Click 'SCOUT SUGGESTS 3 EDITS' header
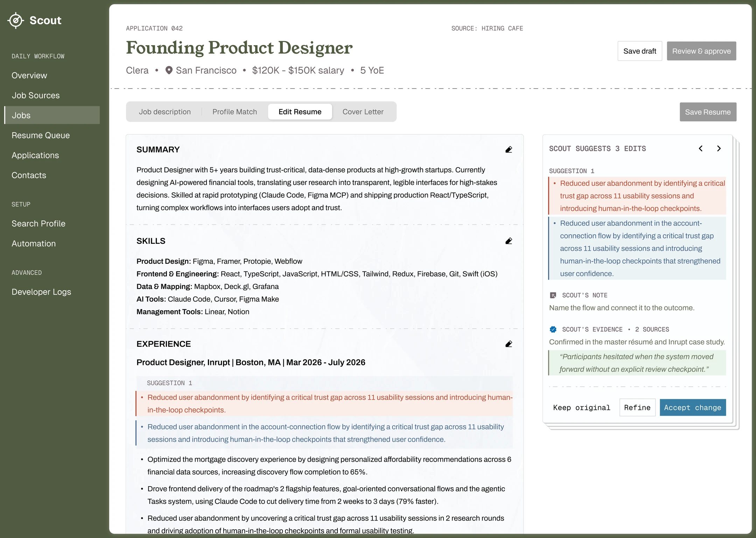Image resolution: width=756 pixels, height=538 pixels. pyautogui.click(x=597, y=149)
